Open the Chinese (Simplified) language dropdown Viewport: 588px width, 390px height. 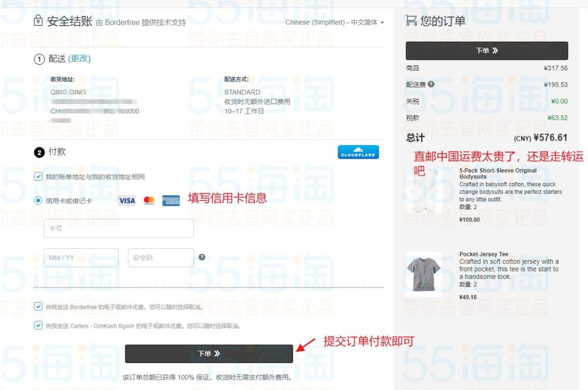[x=335, y=23]
